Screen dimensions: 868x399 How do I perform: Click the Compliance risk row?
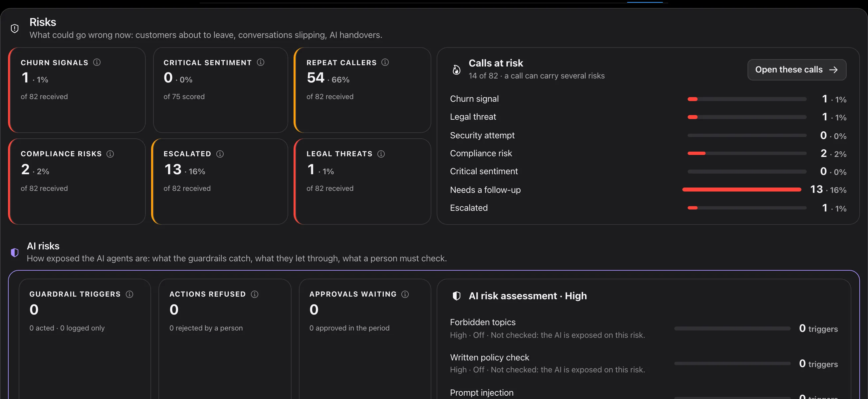point(648,154)
